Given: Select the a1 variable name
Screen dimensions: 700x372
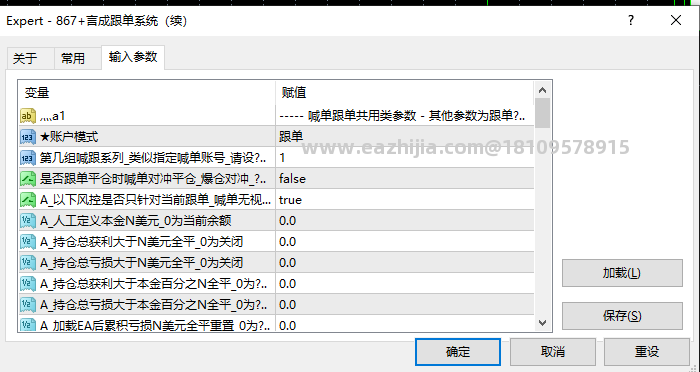Looking at the screenshot, I should pos(53,116).
